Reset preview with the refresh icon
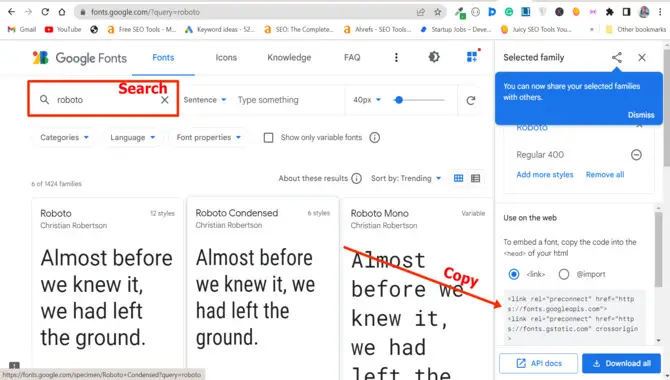This screenshot has width=670, height=380. point(470,100)
